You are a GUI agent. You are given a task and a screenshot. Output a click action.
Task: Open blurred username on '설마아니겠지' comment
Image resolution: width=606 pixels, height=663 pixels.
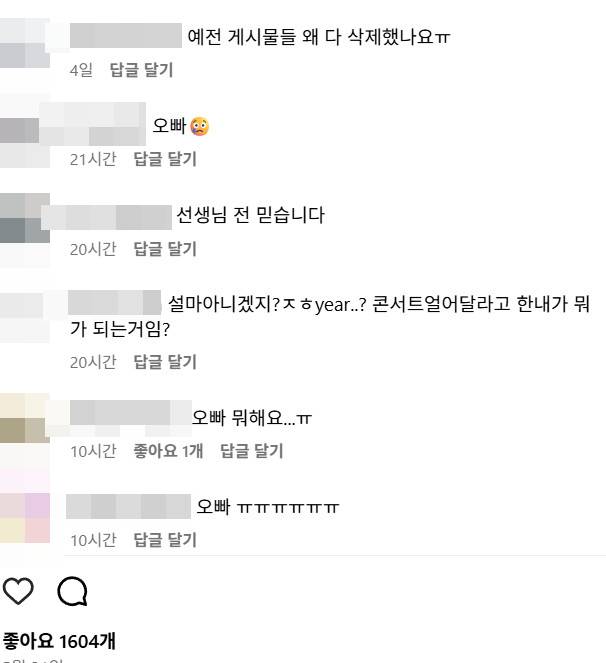pyautogui.click(x=114, y=302)
